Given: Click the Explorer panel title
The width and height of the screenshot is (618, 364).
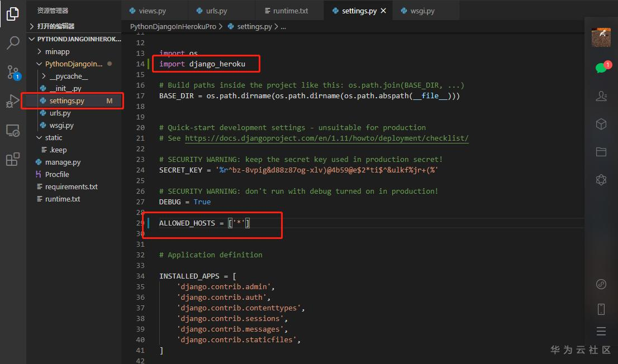Looking at the screenshot, I should click(x=53, y=11).
